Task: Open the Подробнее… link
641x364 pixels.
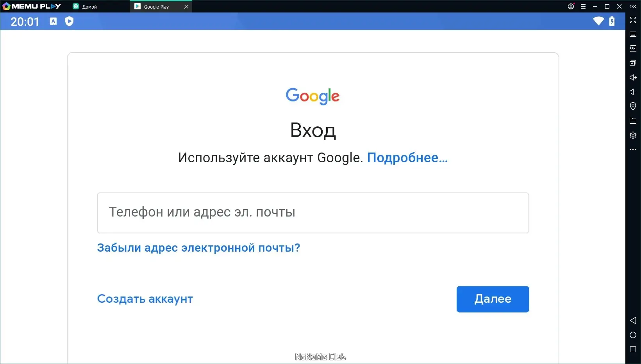Action: pos(407,158)
